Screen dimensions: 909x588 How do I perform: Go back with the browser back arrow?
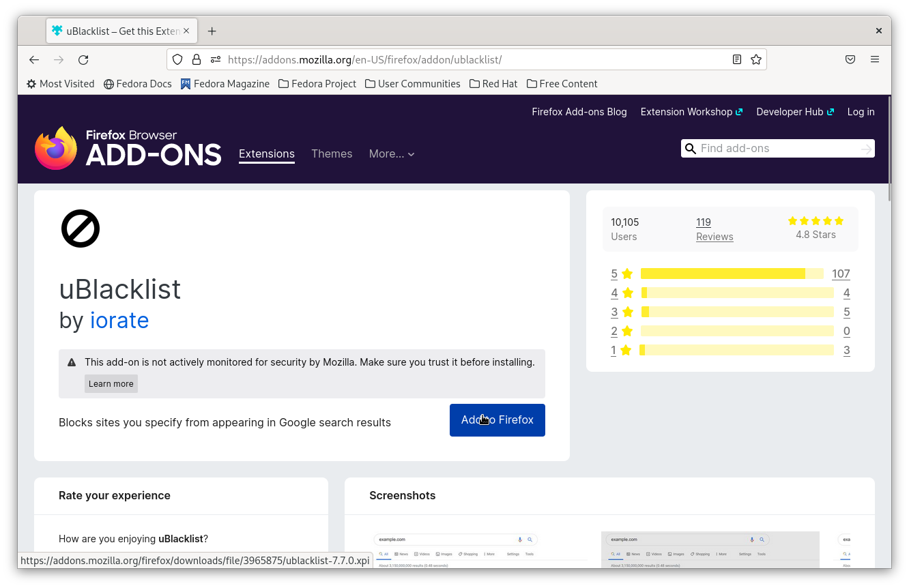[x=34, y=60]
